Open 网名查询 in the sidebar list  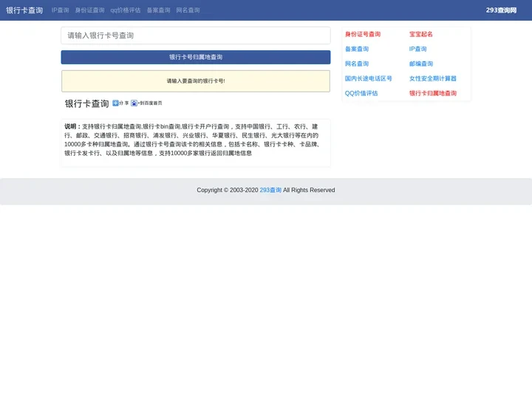pos(357,64)
